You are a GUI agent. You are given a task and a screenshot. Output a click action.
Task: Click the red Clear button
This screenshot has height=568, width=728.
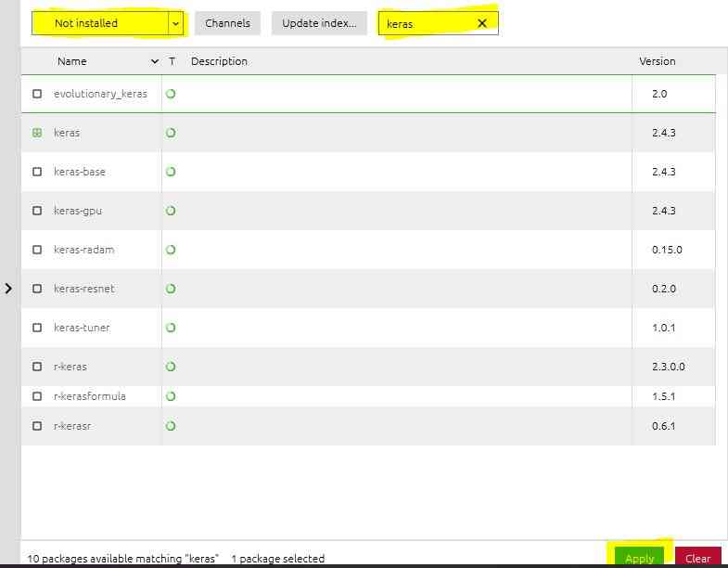pos(697,556)
